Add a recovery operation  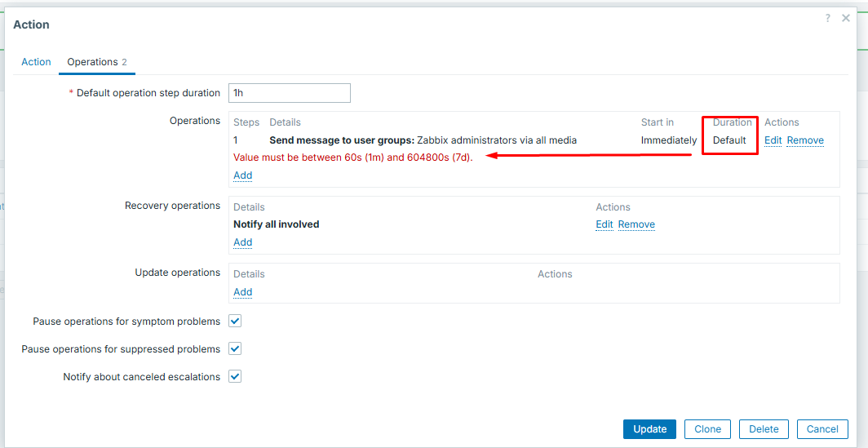point(242,242)
